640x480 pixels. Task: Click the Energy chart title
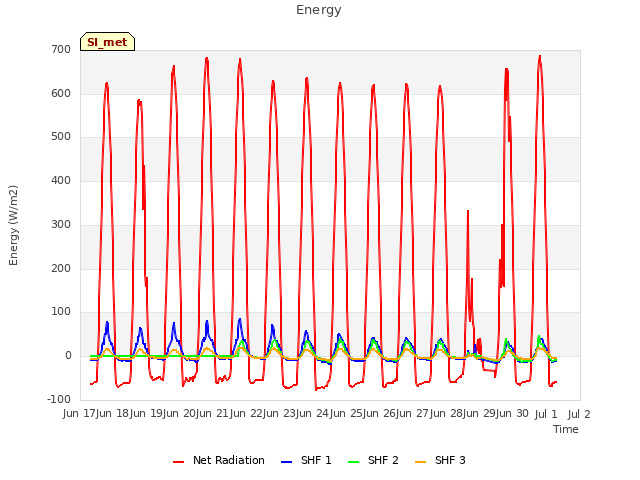pos(319,10)
